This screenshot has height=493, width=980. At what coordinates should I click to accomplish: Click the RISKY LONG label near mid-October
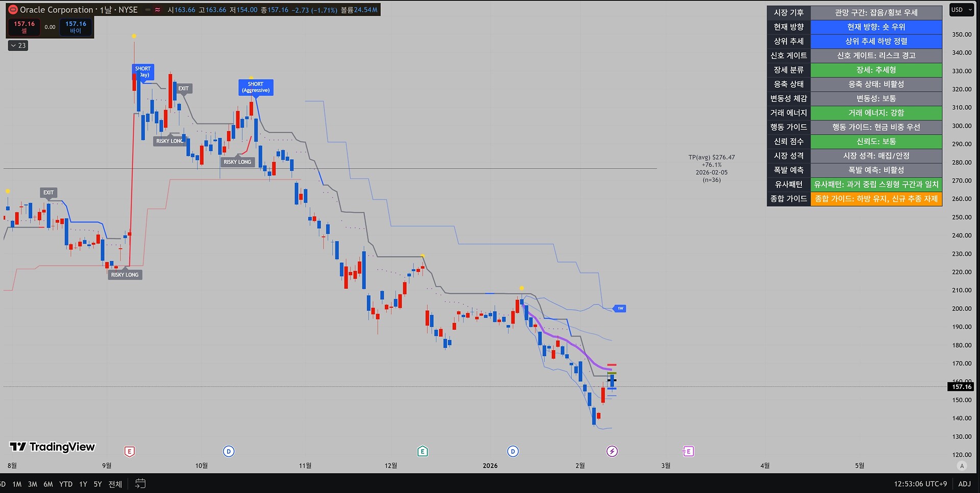[x=237, y=162]
